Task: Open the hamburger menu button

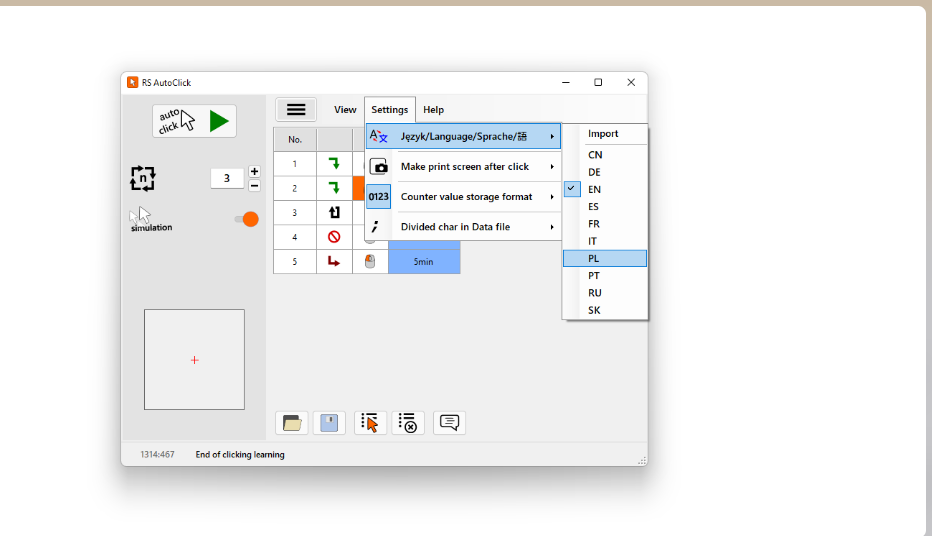Action: point(296,109)
